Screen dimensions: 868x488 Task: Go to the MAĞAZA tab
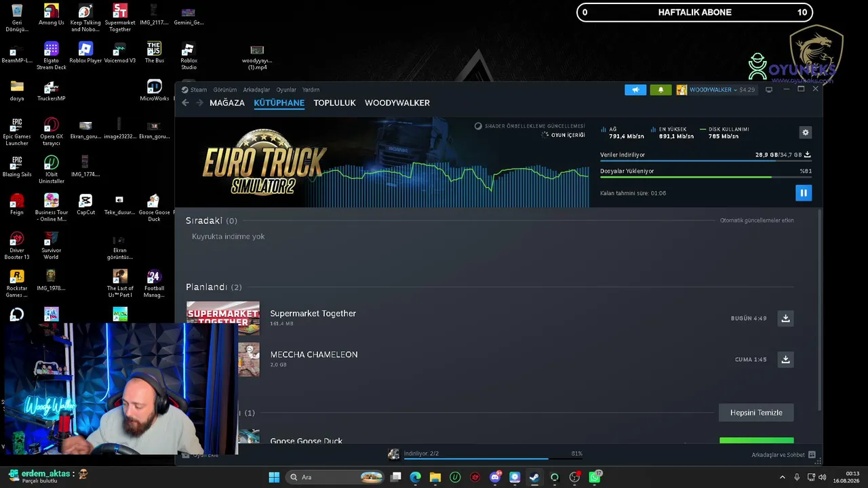227,103
